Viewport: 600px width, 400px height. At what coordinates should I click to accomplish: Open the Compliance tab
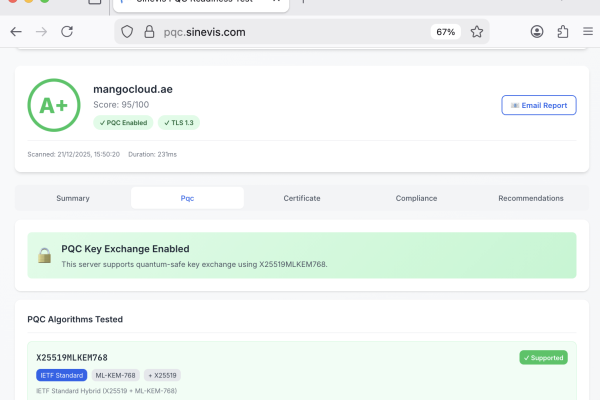point(416,198)
